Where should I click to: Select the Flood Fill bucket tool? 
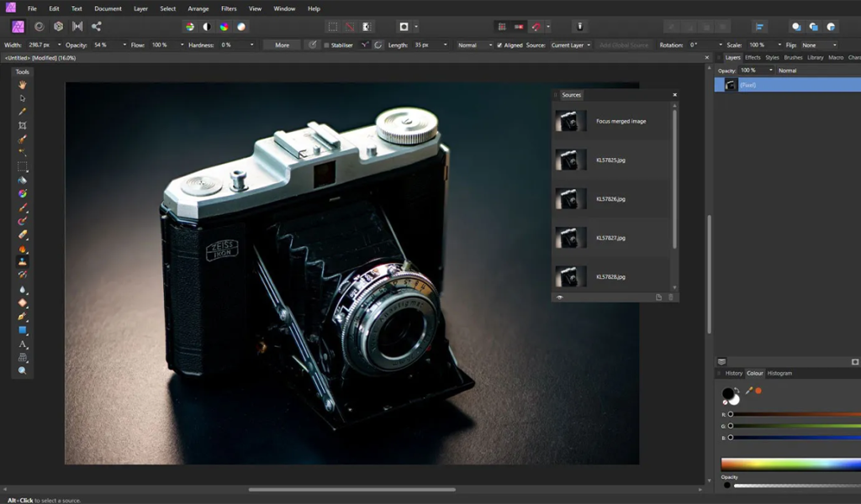coord(23,180)
